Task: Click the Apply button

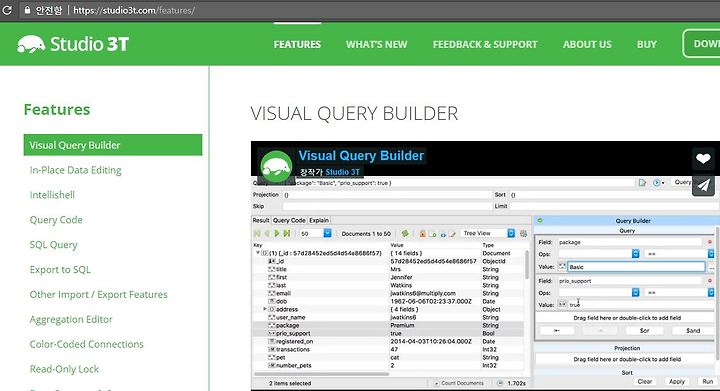Action: [677, 381]
